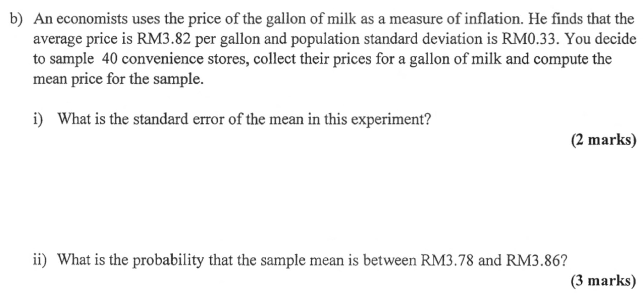
Task: Click the "RM0.33" standard deviation value
Action: tap(529, 39)
